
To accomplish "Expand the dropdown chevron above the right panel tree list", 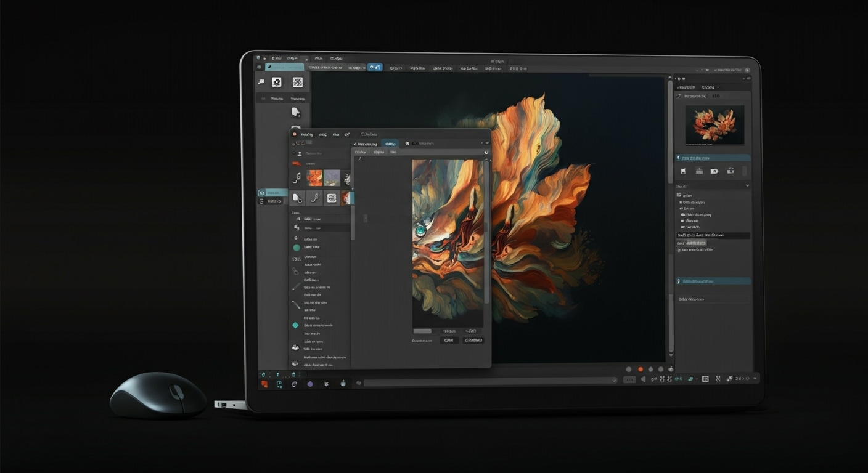I will (x=748, y=184).
